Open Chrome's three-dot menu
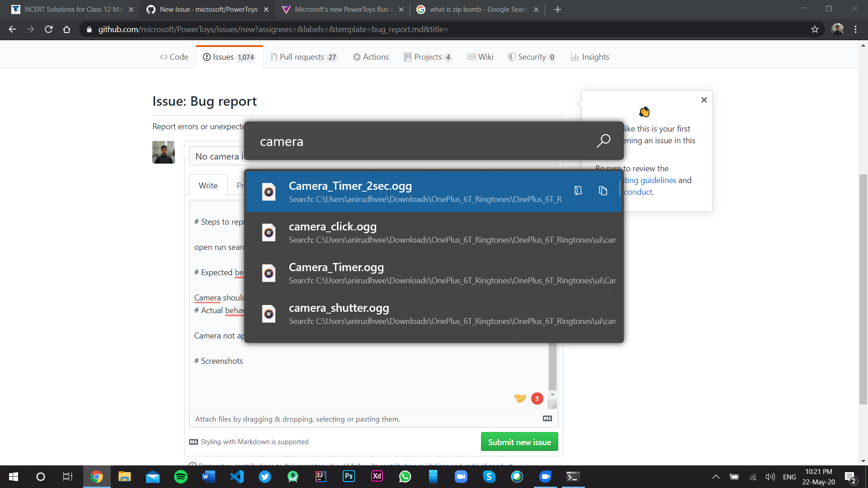 tap(855, 29)
